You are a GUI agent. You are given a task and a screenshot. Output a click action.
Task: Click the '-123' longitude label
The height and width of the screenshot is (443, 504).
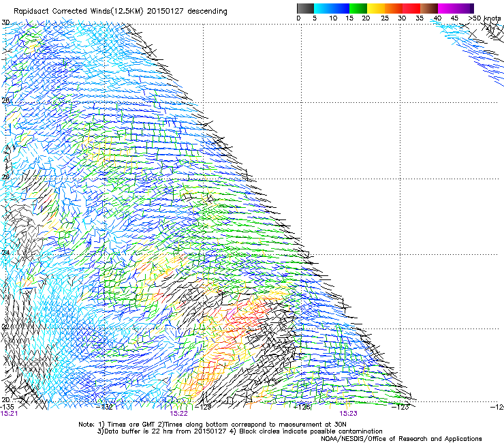click(400, 407)
